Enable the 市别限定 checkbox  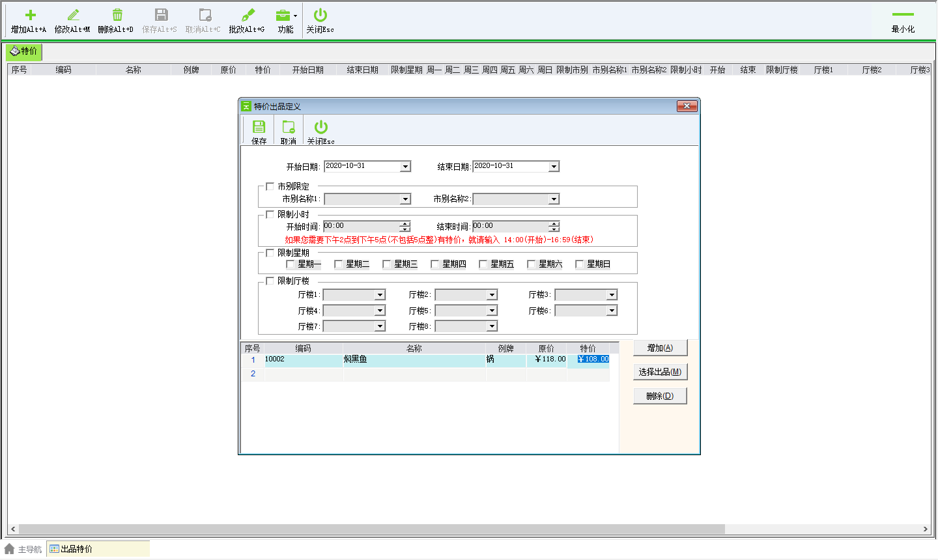coord(270,186)
